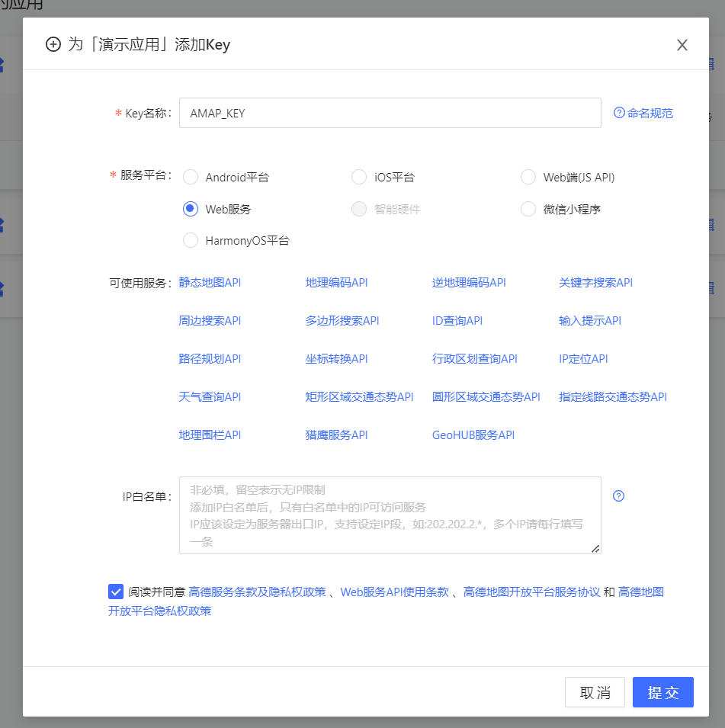Open 矩形区域交通态势API link
This screenshot has width=725, height=728.
click(x=360, y=396)
